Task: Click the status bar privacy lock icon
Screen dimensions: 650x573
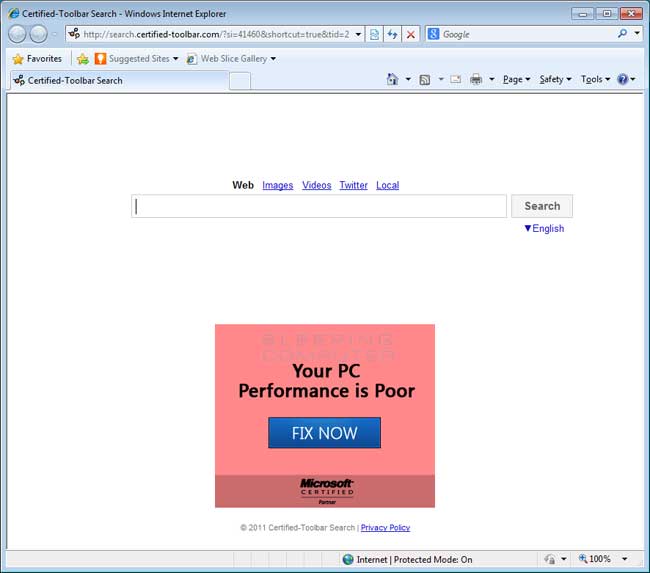Action: coord(550,559)
